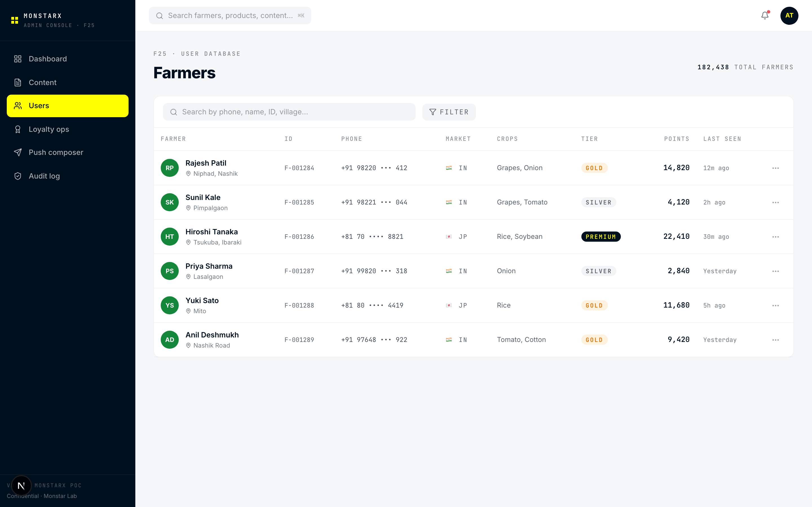
Task: Click the Audit log shield icon
Action: pos(18,176)
